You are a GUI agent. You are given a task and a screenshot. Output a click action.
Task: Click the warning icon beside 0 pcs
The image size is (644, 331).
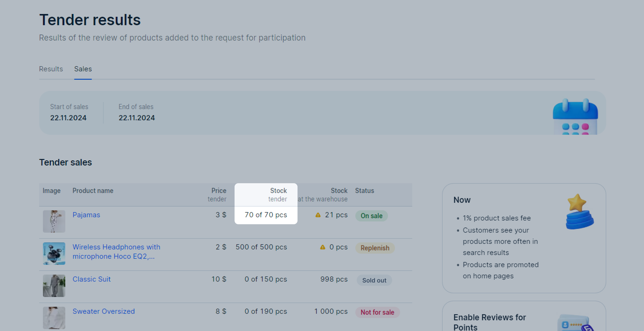point(322,247)
